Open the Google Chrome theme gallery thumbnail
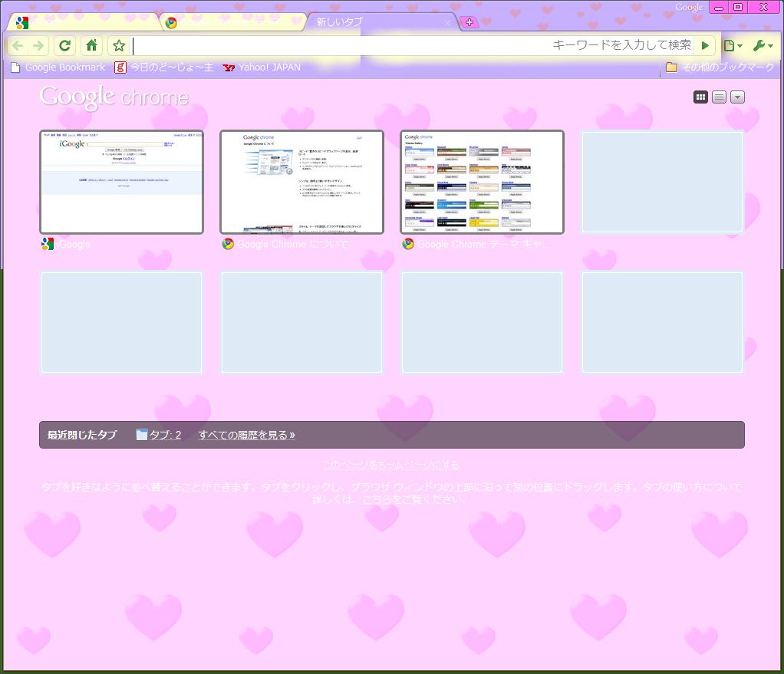The height and width of the screenshot is (674, 784). [x=482, y=182]
